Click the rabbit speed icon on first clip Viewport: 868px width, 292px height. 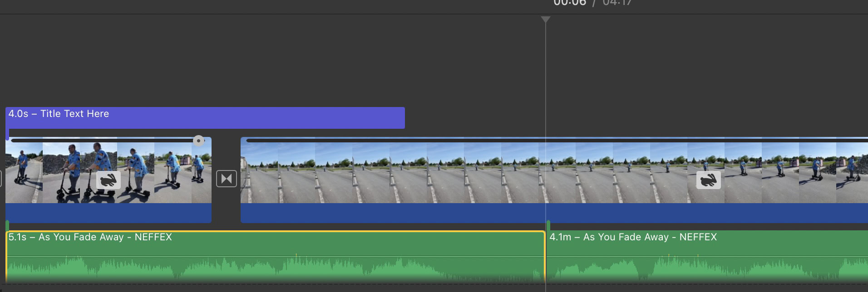(108, 180)
